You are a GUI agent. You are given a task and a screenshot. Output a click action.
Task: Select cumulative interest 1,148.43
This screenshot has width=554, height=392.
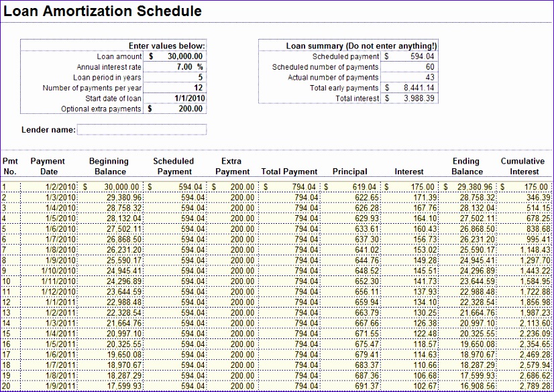coord(535,250)
